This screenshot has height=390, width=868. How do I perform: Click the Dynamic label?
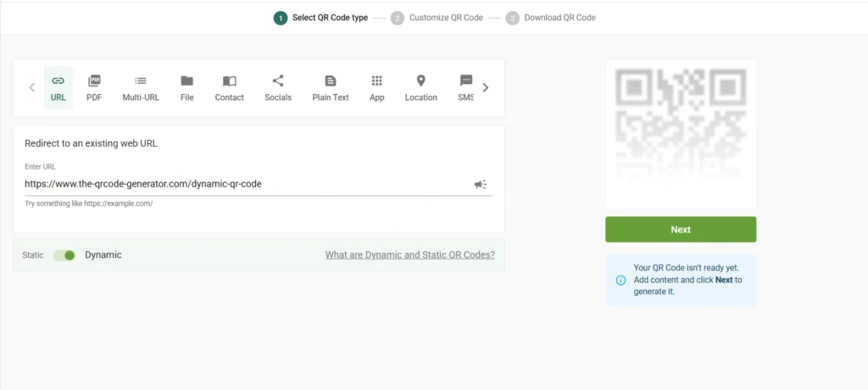[103, 255]
